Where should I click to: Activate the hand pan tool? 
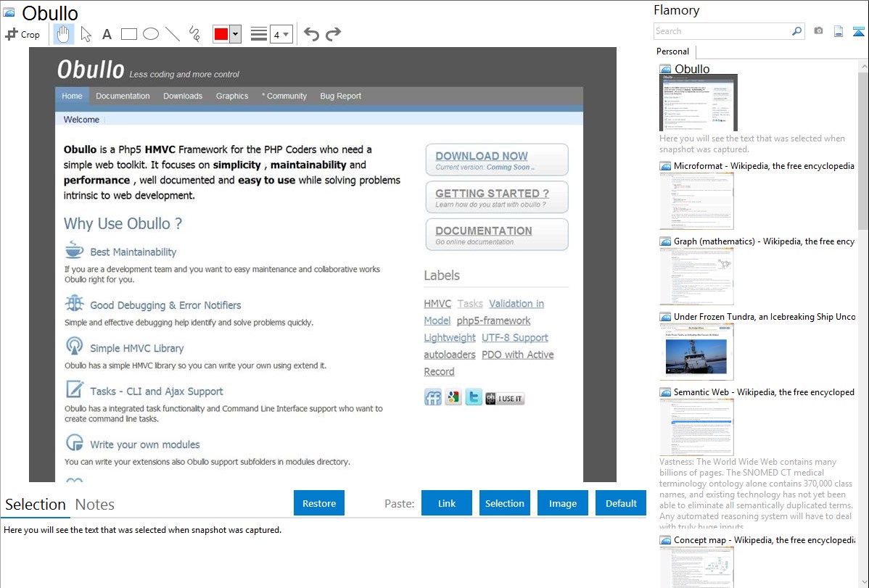63,34
